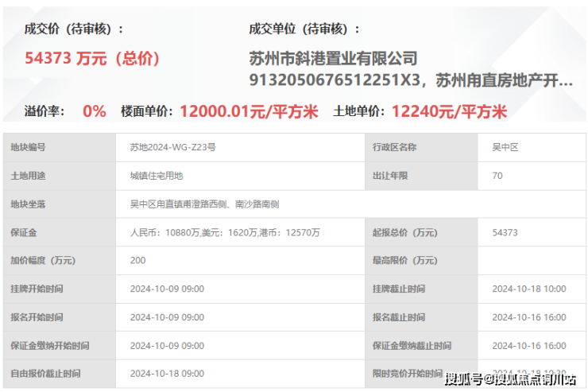Click the 城镇住宅用地 land use cell
Screen dimensions: 588x392
pos(240,176)
